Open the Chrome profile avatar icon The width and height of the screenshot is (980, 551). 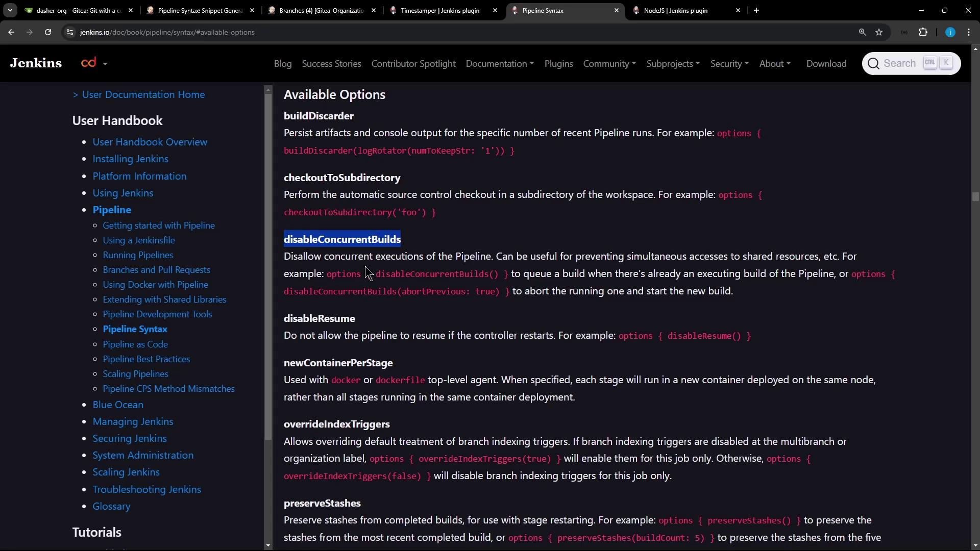pos(950,32)
